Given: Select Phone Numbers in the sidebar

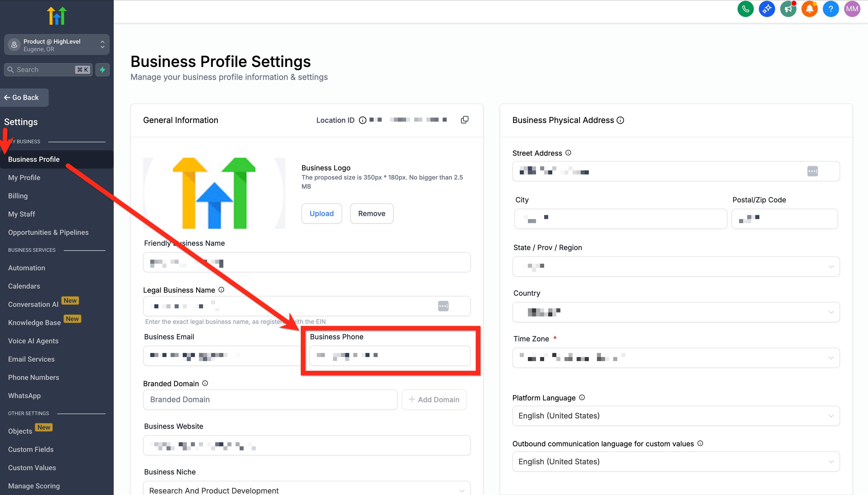Looking at the screenshot, I should [x=34, y=377].
